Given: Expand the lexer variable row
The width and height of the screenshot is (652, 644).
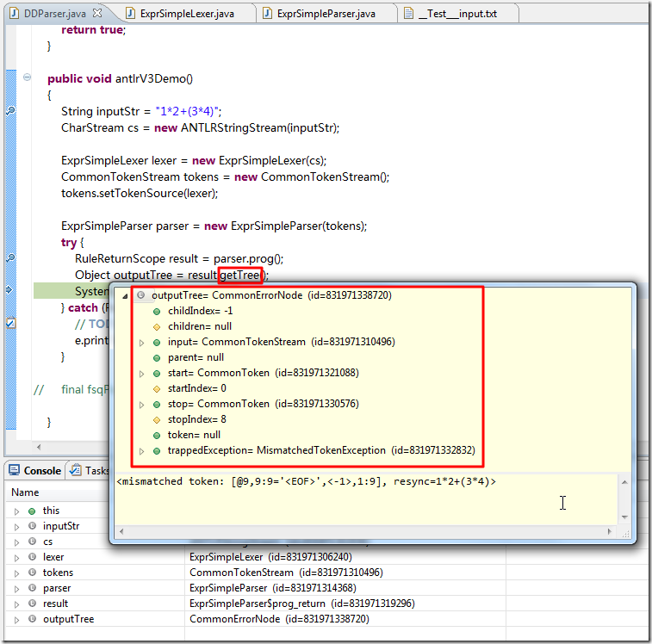Looking at the screenshot, I should click(x=16, y=559).
